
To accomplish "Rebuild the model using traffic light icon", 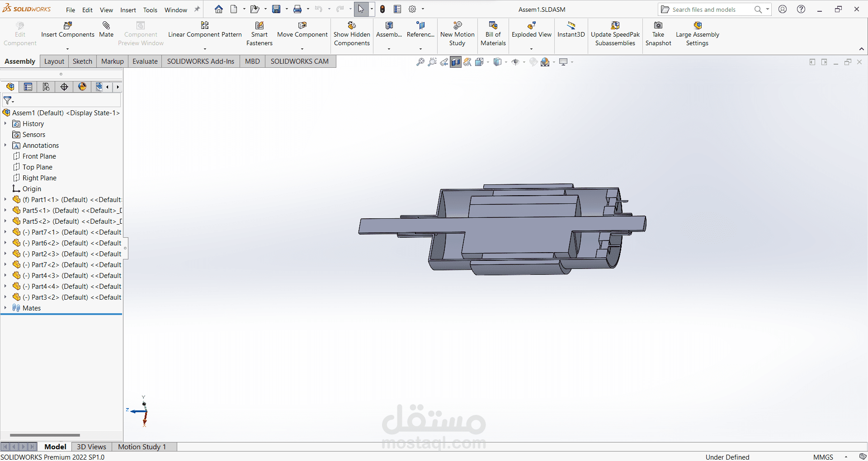I will (x=382, y=9).
